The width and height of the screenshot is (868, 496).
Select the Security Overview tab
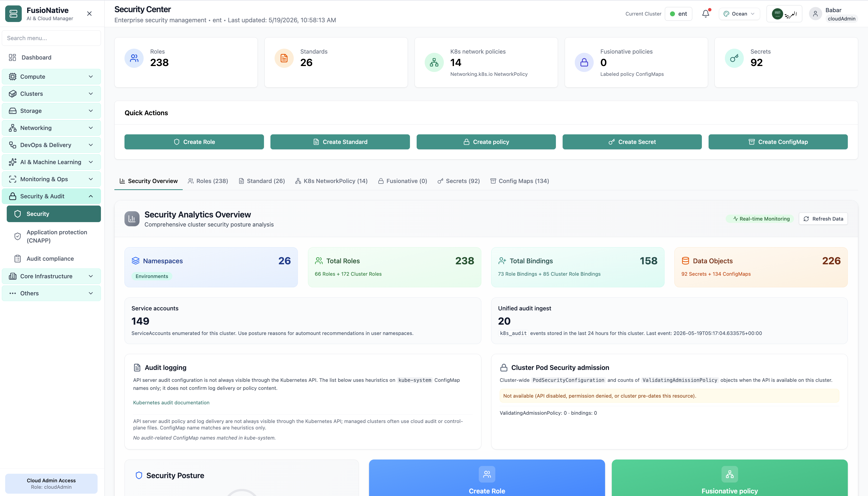149,181
